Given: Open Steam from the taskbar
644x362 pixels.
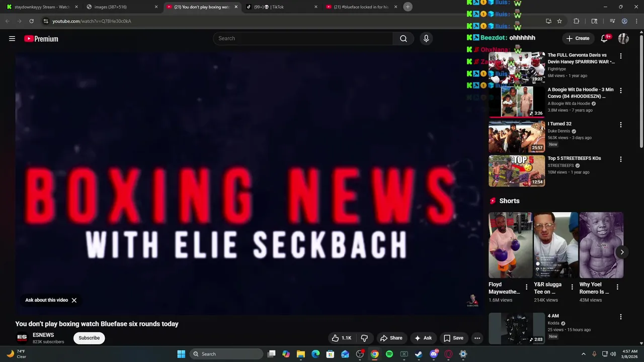Looking at the screenshot, I should [419, 354].
